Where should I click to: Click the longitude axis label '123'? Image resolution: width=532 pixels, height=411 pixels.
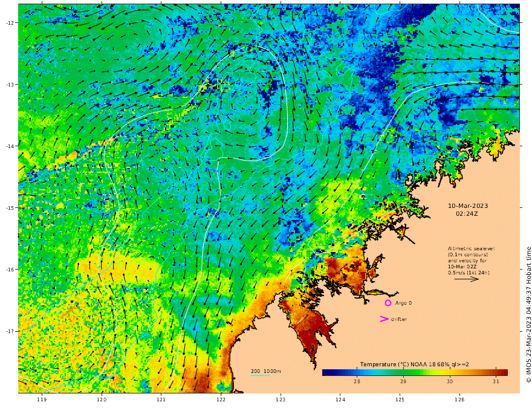point(281,400)
